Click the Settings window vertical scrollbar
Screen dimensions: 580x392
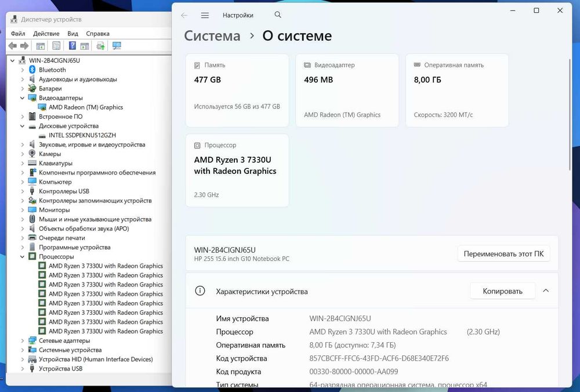point(570,115)
